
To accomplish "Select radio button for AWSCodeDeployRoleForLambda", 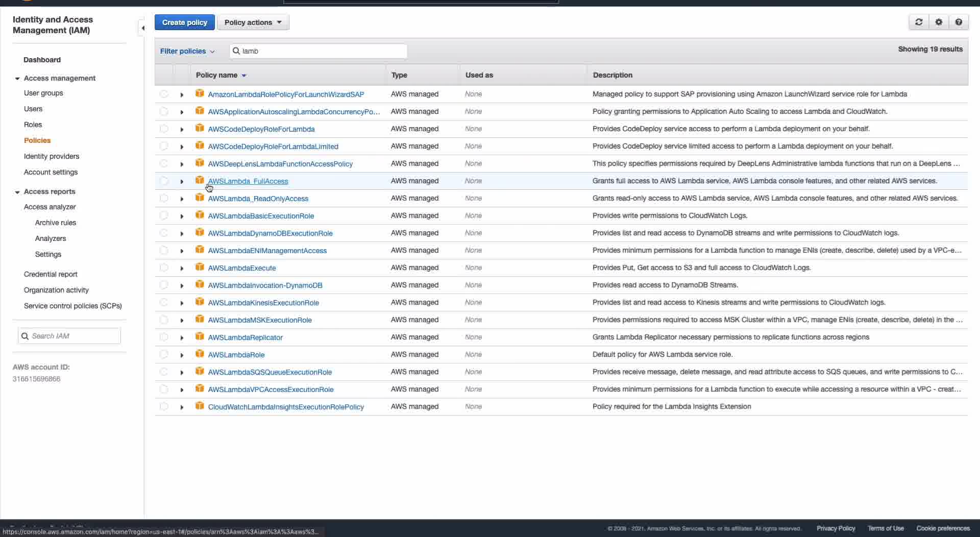I will (164, 129).
